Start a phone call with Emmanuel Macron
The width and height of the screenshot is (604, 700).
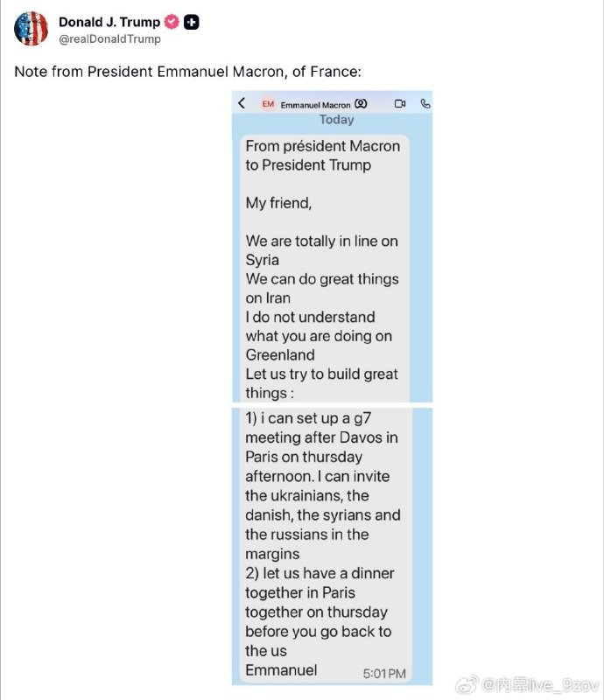coord(425,104)
